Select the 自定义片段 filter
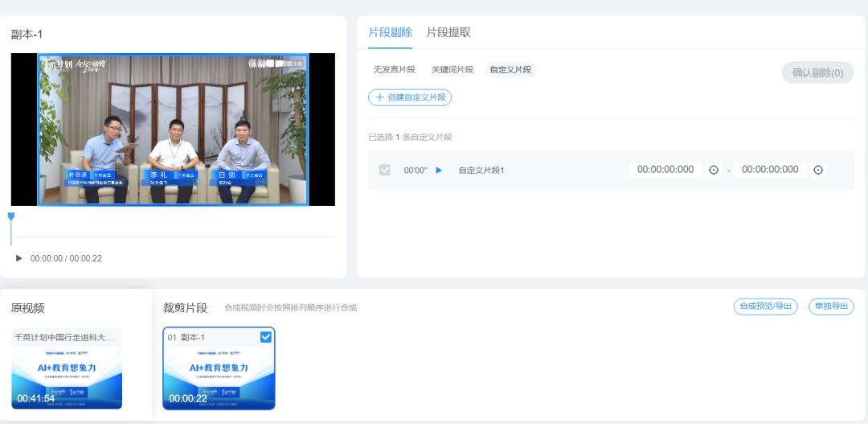Screen dimensions: 868x424 [x=510, y=70]
